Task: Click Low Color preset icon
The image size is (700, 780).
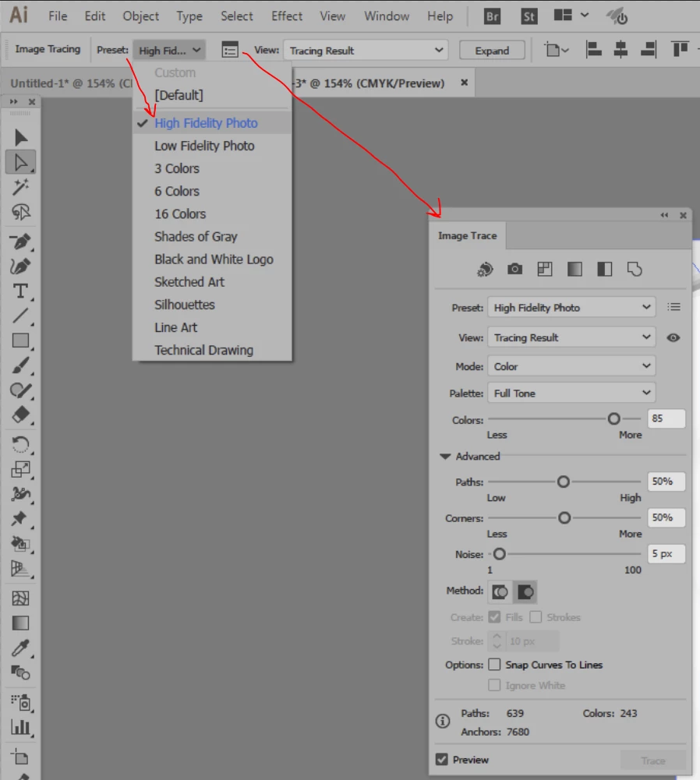Action: 545,270
